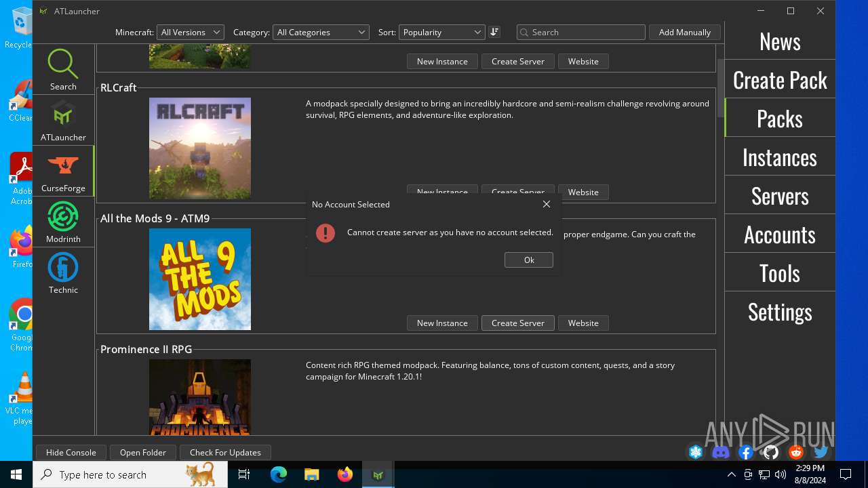Image resolution: width=868 pixels, height=488 pixels.
Task: Select the Technic platform sidebar icon
Action: coord(63,272)
